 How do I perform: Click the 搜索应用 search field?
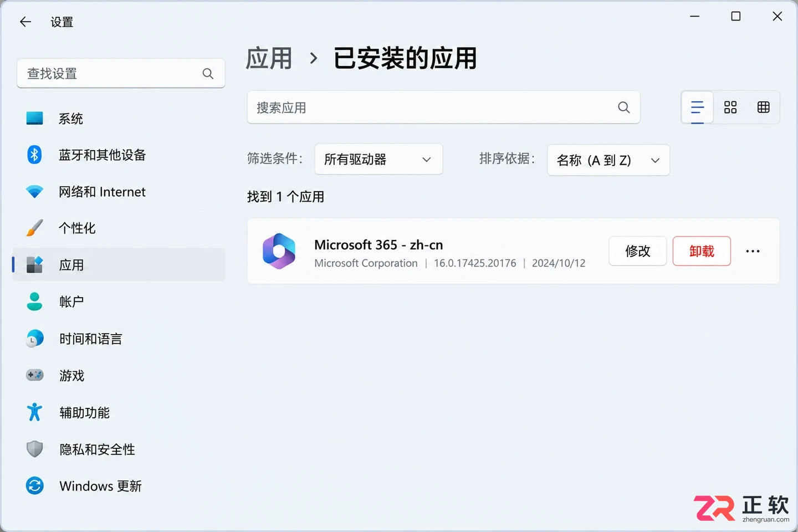[x=443, y=108]
